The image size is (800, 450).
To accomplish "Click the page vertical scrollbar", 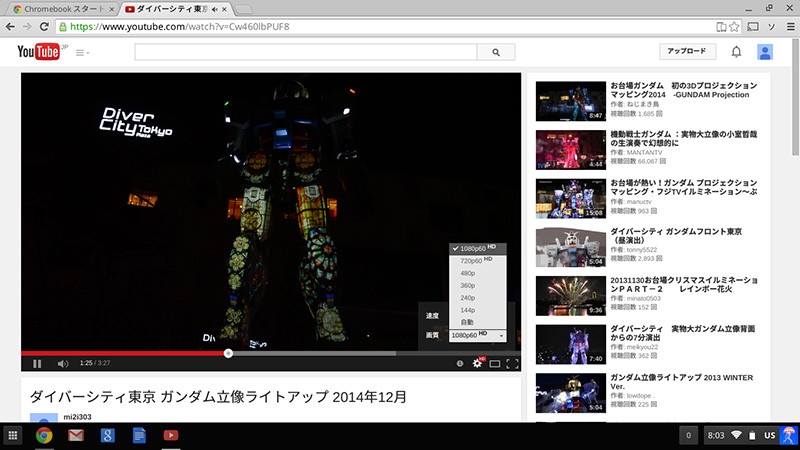I will coord(795,97).
